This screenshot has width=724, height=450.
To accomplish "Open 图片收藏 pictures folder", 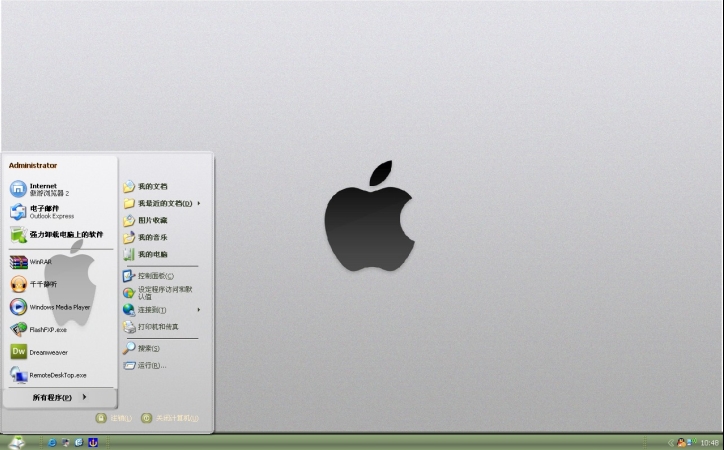I will pyautogui.click(x=161, y=221).
